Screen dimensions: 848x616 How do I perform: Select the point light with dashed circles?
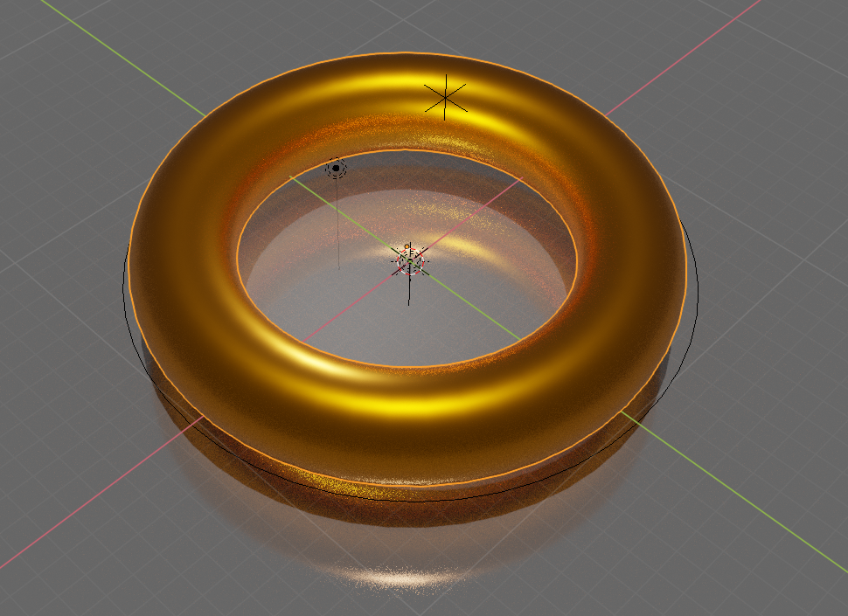(336, 169)
